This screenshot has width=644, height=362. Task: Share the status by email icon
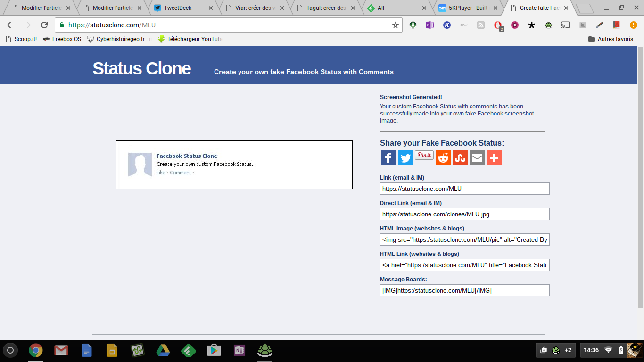[x=477, y=158]
